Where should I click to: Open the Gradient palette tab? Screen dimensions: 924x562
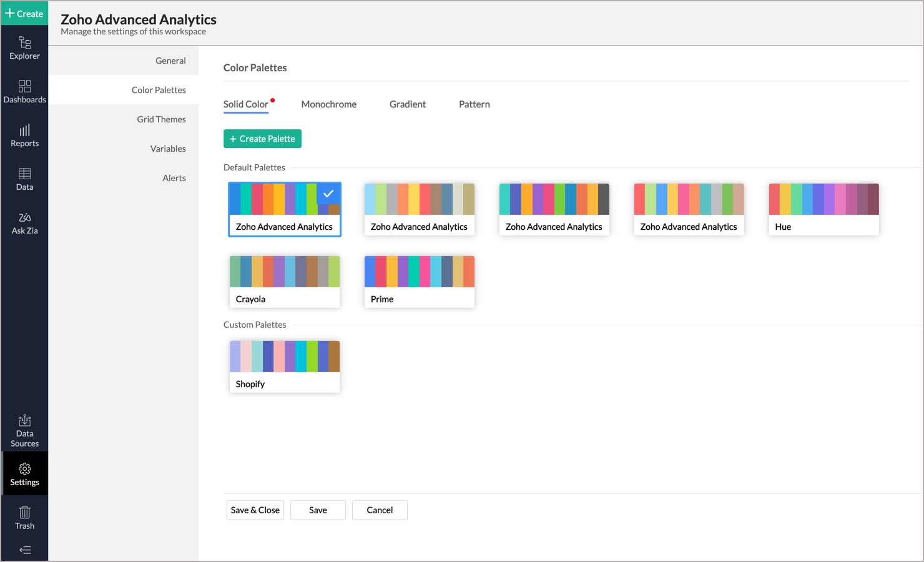tap(407, 104)
